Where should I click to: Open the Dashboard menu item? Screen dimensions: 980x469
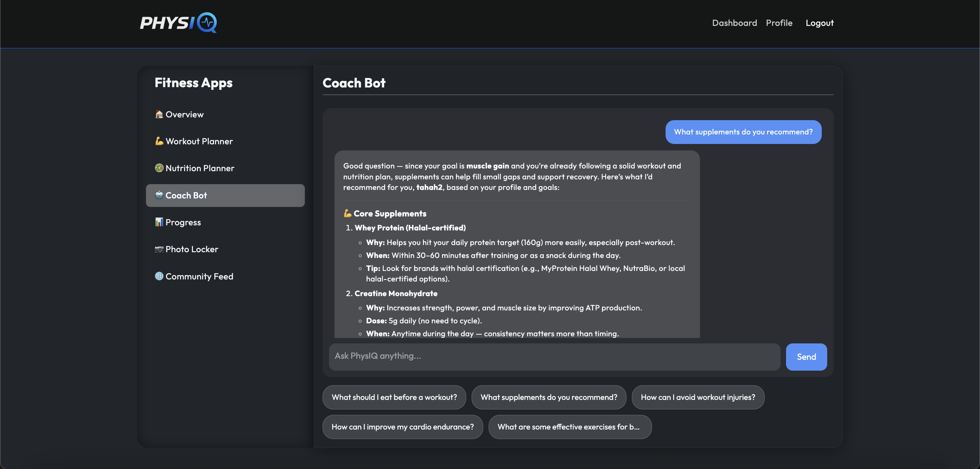[x=734, y=23]
